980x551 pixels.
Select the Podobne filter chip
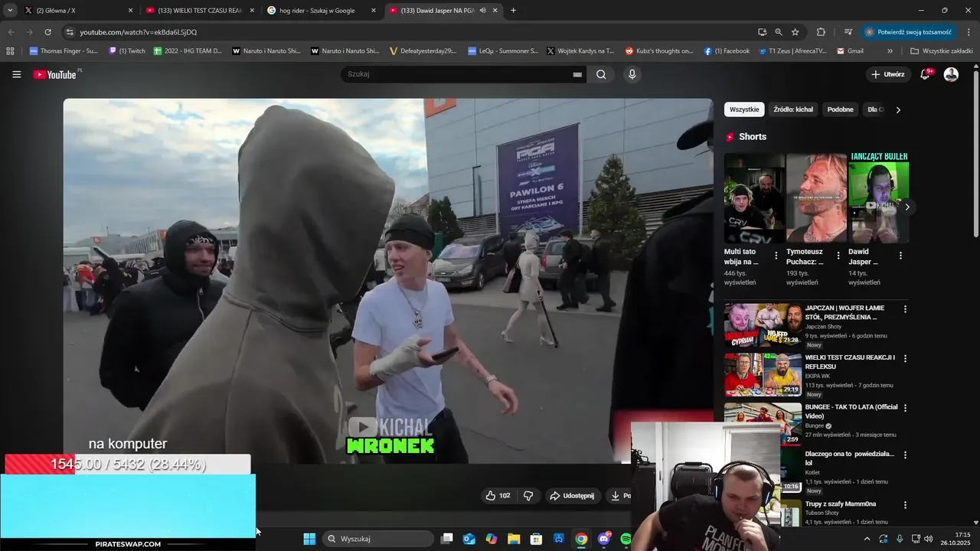click(840, 109)
